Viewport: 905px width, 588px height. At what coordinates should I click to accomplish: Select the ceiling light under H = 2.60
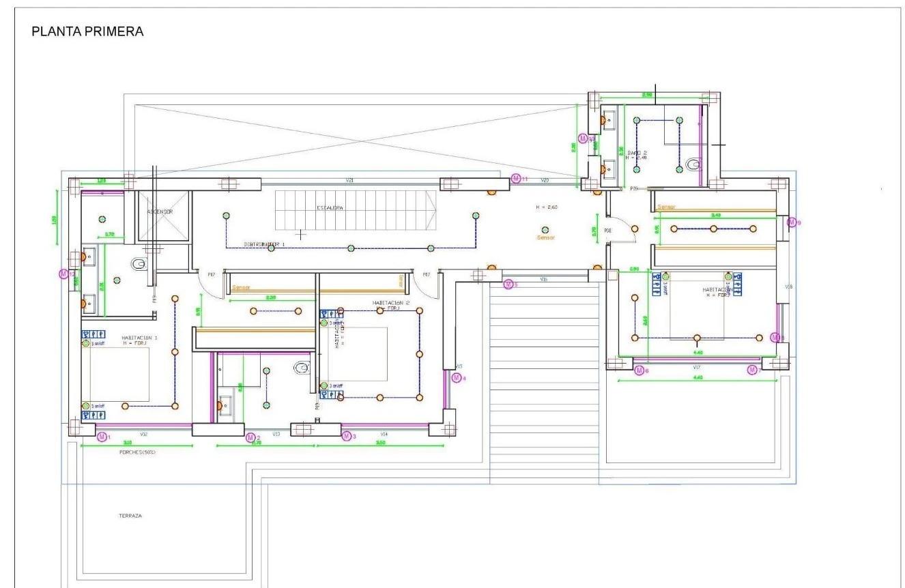click(545, 230)
